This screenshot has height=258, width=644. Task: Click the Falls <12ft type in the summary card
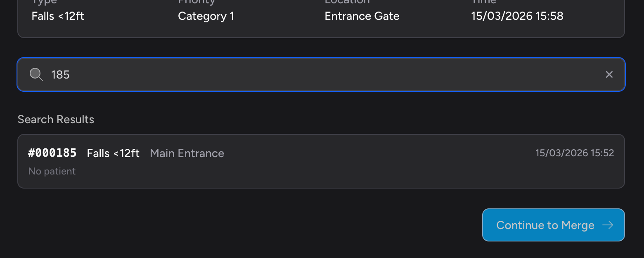tap(58, 16)
